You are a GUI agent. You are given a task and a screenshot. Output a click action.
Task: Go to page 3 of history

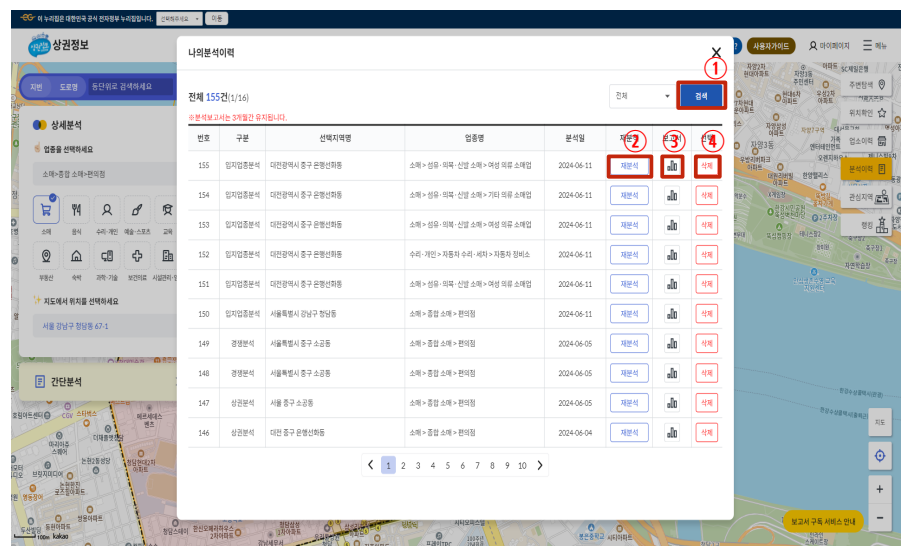click(418, 466)
